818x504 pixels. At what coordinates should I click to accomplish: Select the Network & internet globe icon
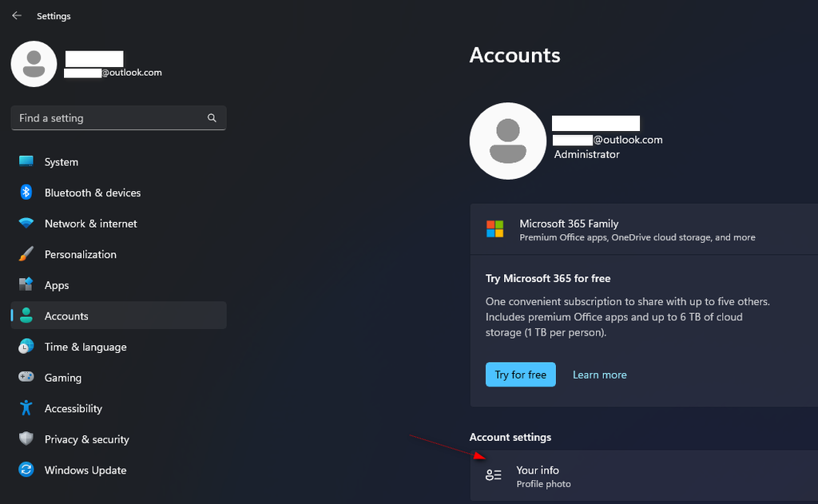[26, 224]
